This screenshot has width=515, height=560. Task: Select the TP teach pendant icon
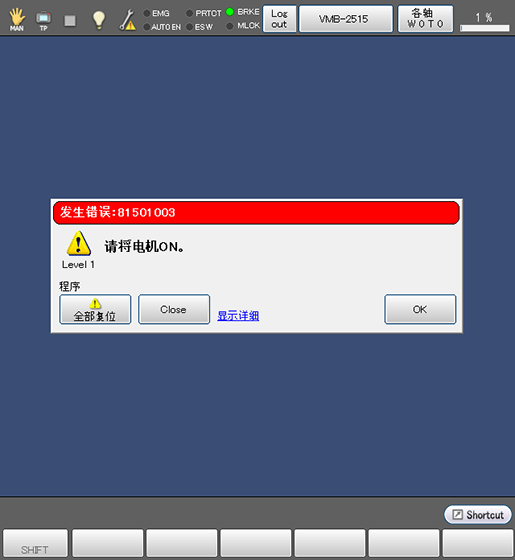click(x=43, y=20)
